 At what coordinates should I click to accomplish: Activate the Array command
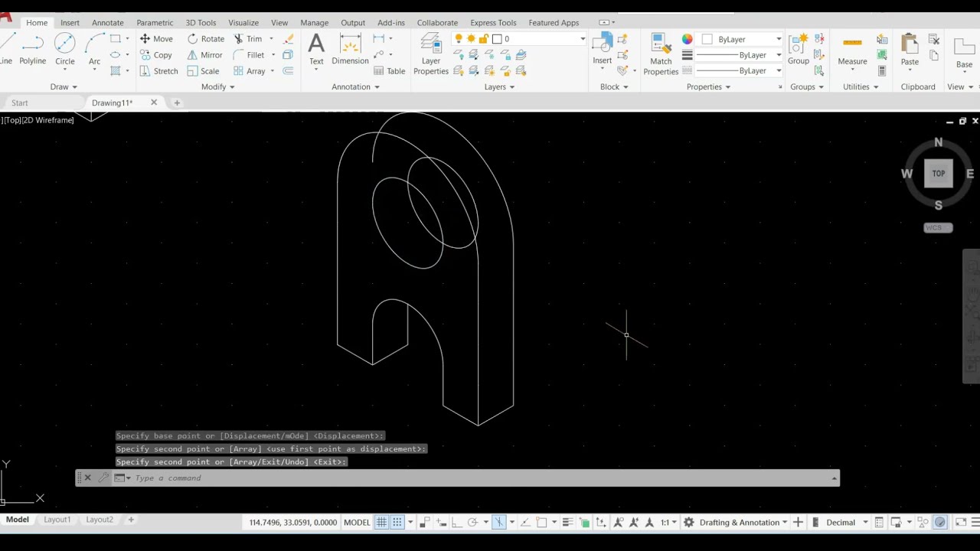[250, 71]
